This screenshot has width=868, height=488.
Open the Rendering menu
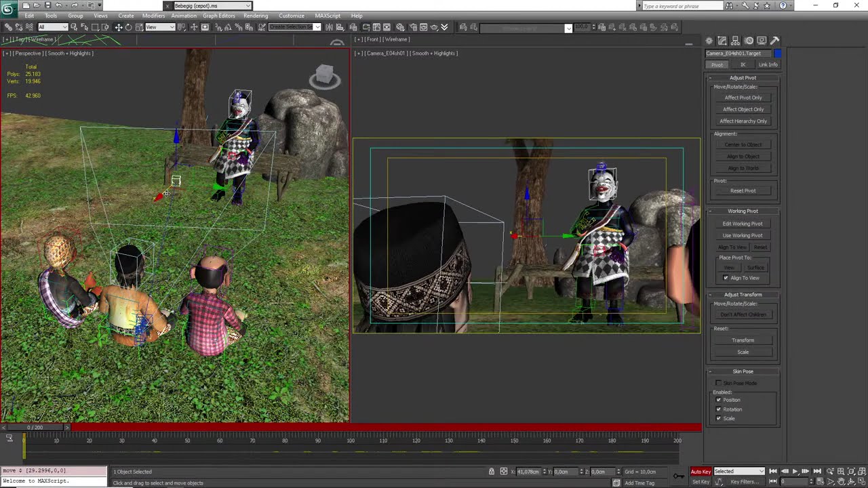click(256, 16)
